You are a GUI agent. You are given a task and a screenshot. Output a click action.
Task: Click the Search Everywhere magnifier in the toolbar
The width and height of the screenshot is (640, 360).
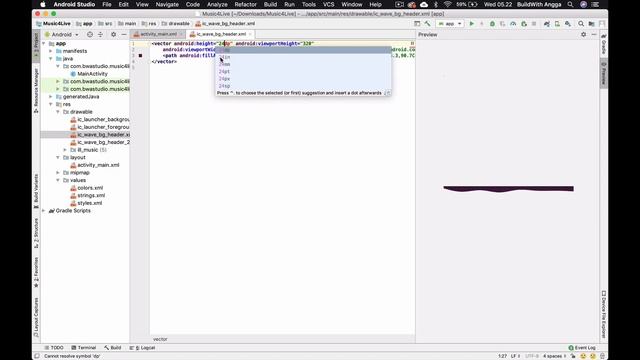581,24
